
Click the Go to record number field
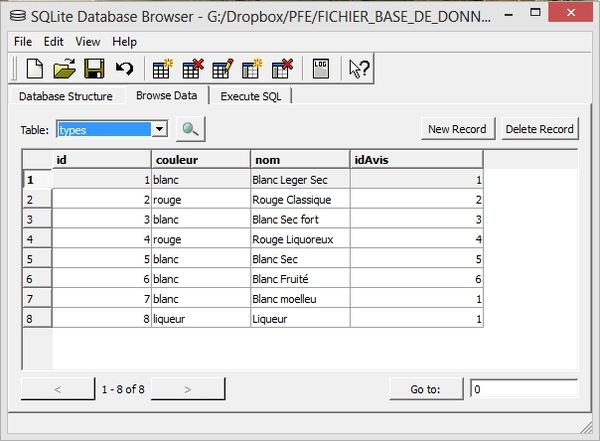tap(524, 389)
